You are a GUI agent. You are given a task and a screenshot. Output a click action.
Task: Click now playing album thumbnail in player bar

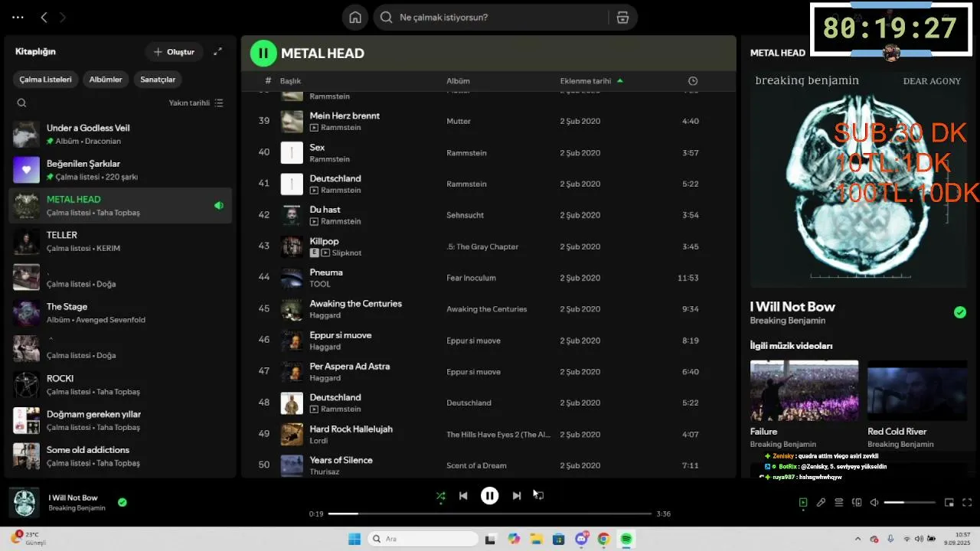[x=24, y=503]
